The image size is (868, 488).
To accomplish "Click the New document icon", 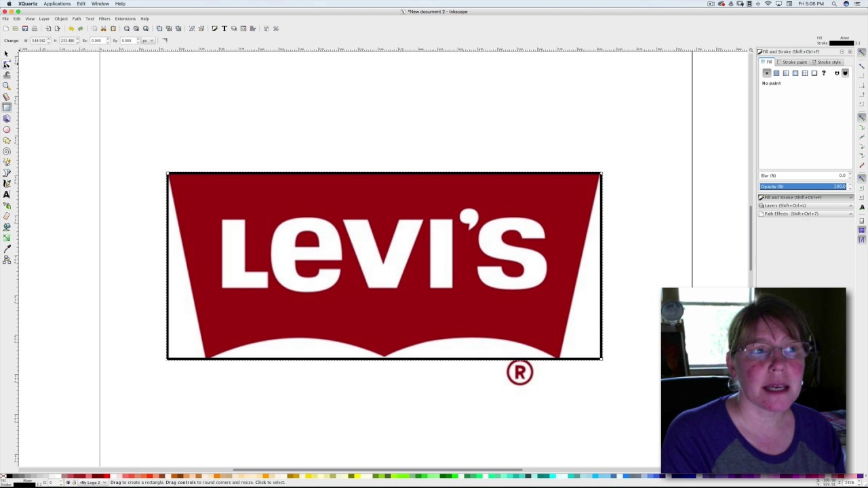I will click(5, 28).
